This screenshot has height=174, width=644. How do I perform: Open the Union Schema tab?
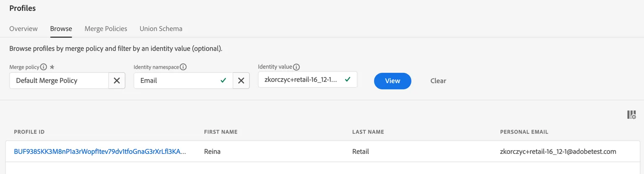[x=161, y=29]
